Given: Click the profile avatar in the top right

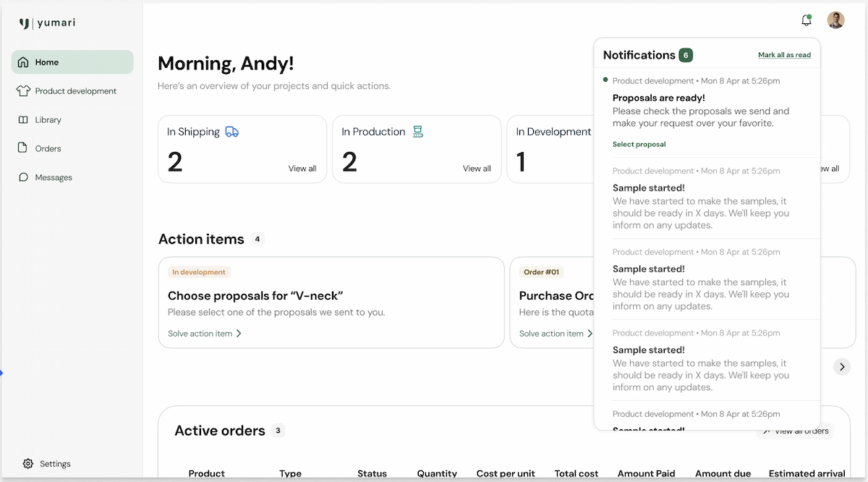Looking at the screenshot, I should pyautogui.click(x=835, y=20).
